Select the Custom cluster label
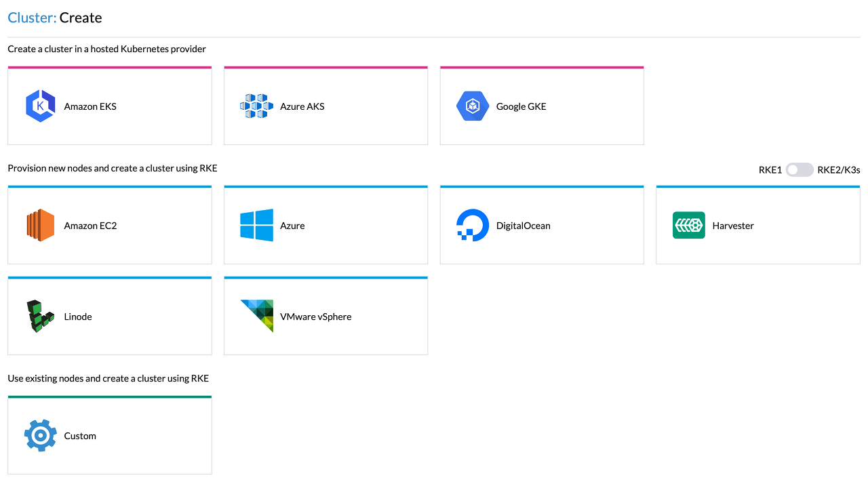 coord(80,436)
